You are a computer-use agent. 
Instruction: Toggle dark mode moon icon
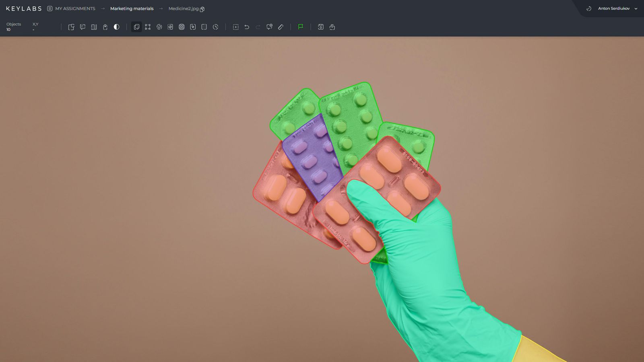(589, 8)
